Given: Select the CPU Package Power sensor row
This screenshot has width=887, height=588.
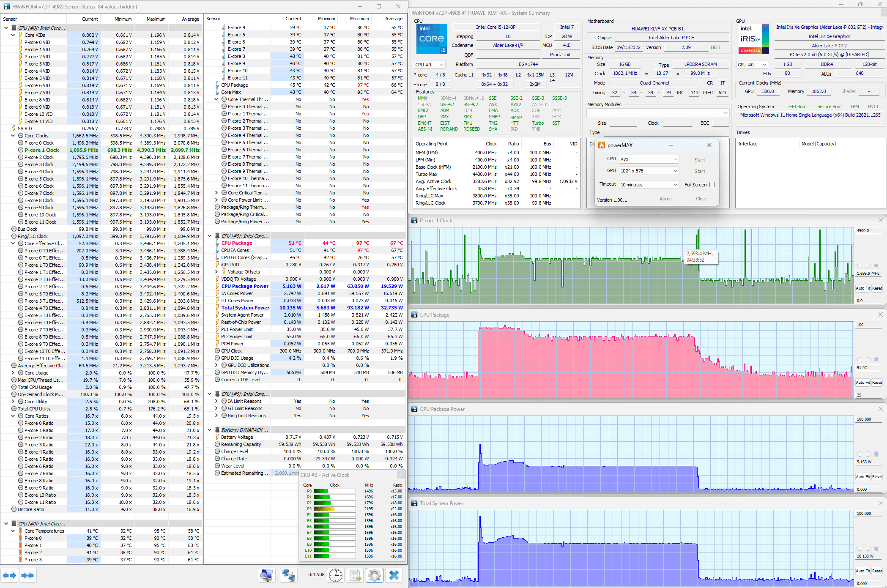Looking at the screenshot, I should point(305,286).
